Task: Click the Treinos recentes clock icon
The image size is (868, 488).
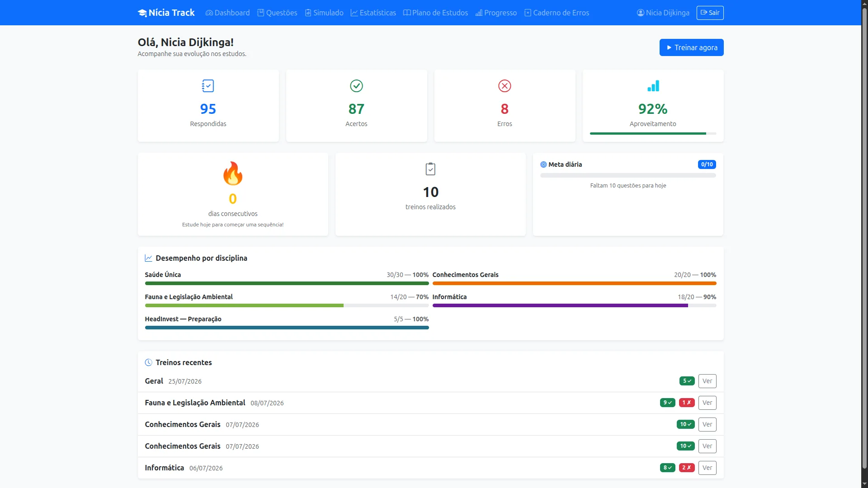Action: pyautogui.click(x=148, y=362)
